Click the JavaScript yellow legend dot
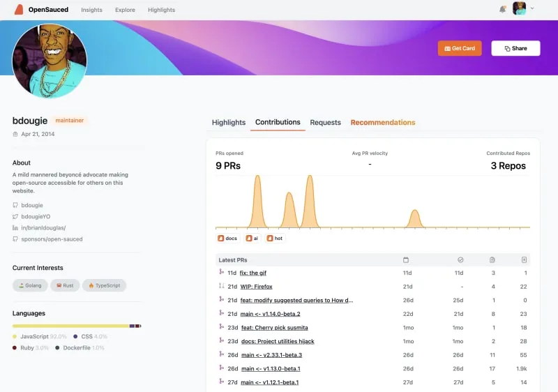This screenshot has height=392, width=558. click(x=15, y=336)
